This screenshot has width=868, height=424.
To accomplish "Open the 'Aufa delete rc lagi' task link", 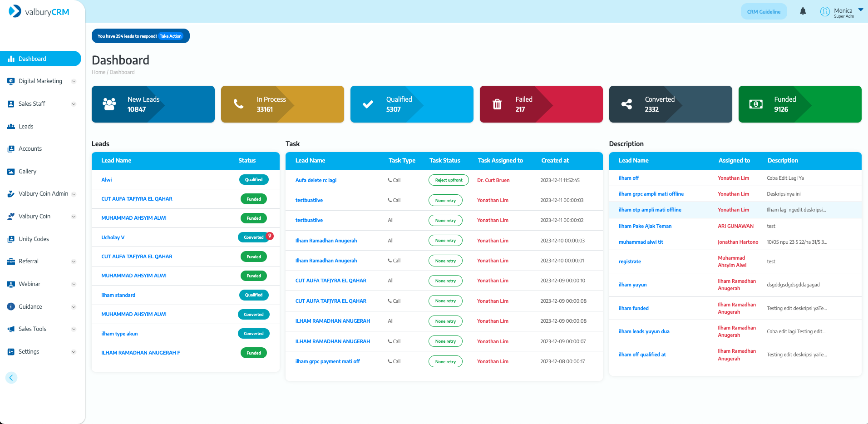I will click(316, 180).
